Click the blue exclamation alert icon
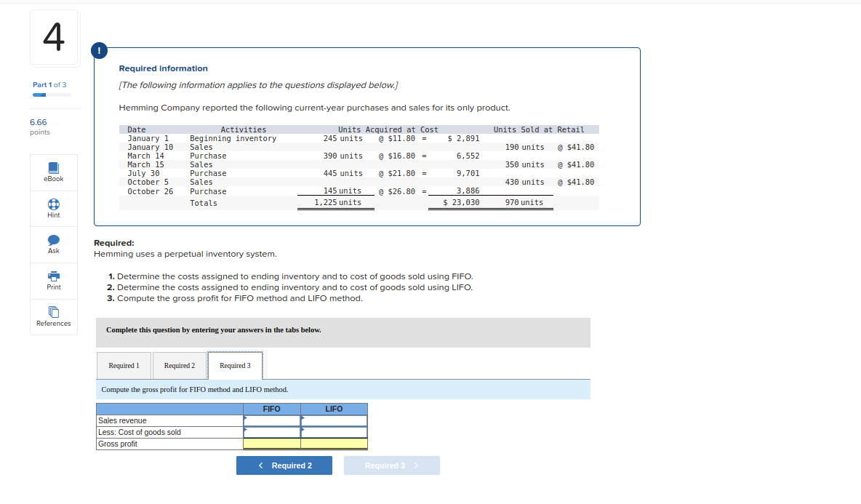This screenshot has height=504, width=861. click(x=99, y=50)
